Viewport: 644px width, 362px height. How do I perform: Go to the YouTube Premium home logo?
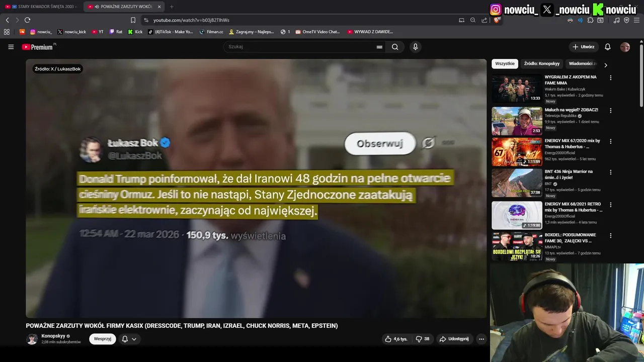click(x=39, y=47)
